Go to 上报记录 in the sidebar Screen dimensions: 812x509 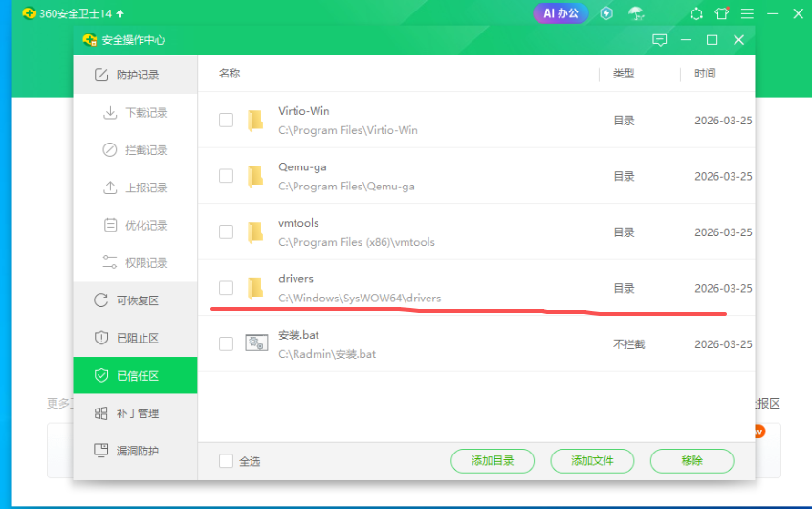click(135, 188)
